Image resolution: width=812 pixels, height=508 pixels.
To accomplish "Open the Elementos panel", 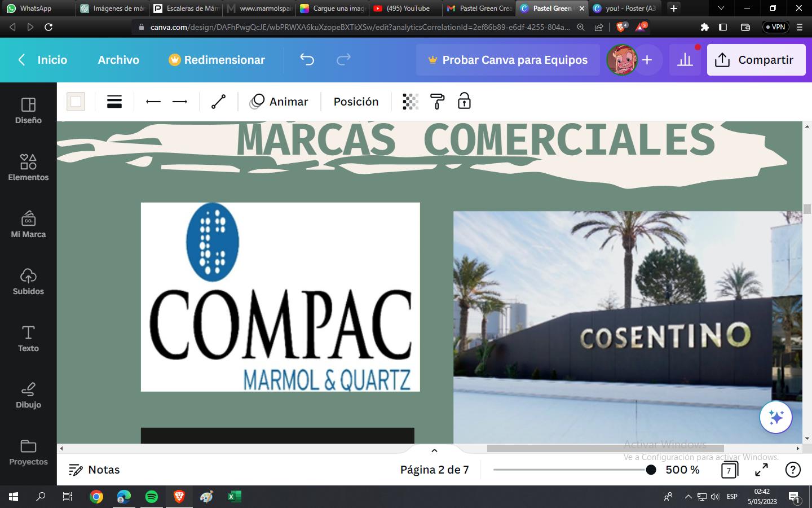I will click(28, 168).
